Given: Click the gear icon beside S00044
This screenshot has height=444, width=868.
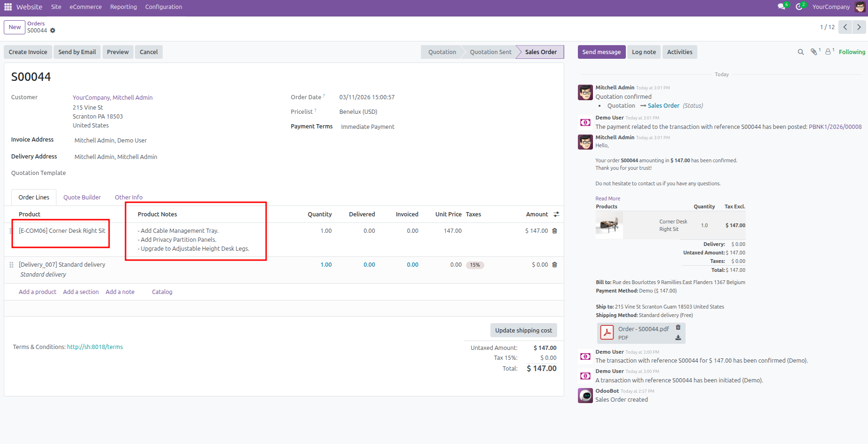Looking at the screenshot, I should (x=53, y=31).
